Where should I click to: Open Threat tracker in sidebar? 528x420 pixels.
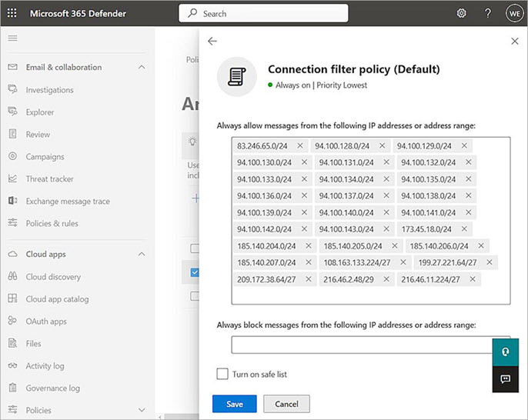(49, 179)
